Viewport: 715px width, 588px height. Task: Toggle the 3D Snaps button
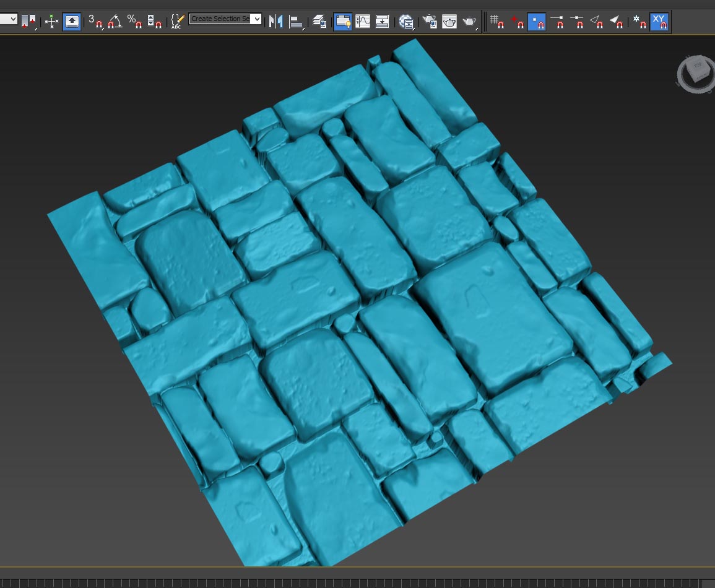pos(96,22)
